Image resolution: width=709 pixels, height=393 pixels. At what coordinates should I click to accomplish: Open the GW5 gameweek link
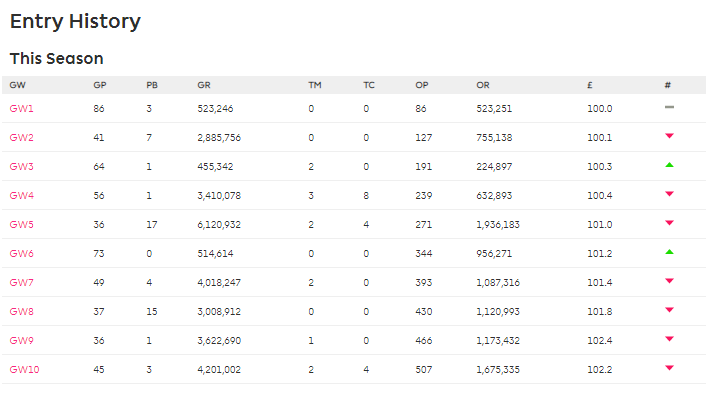(x=21, y=224)
